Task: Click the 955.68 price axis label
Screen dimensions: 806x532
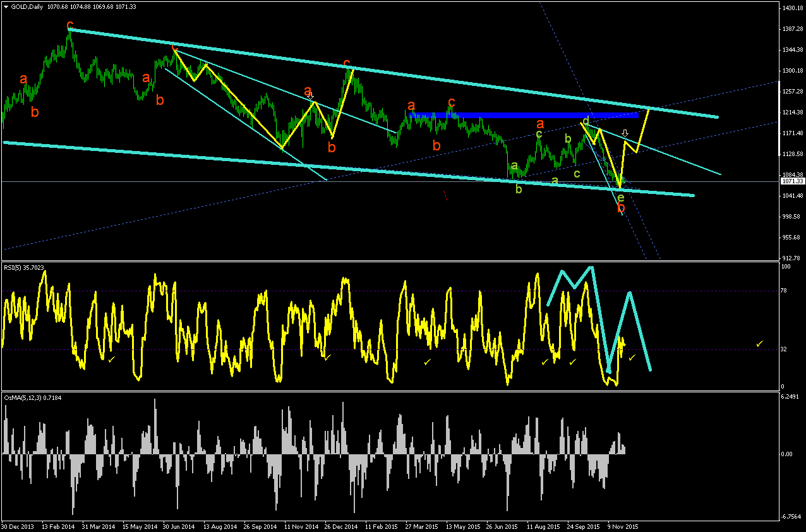Action: click(791, 238)
